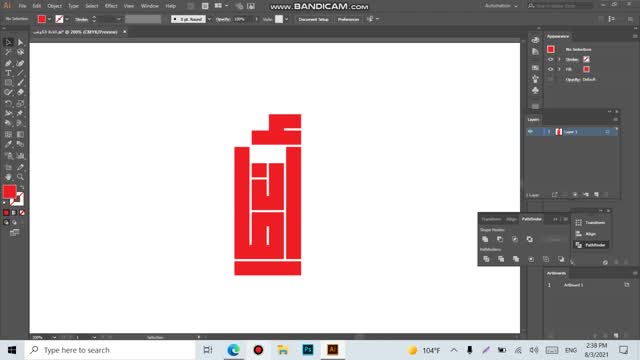
Task: Set paint mode to Color in toolbar
Action: [x=6, y=213]
